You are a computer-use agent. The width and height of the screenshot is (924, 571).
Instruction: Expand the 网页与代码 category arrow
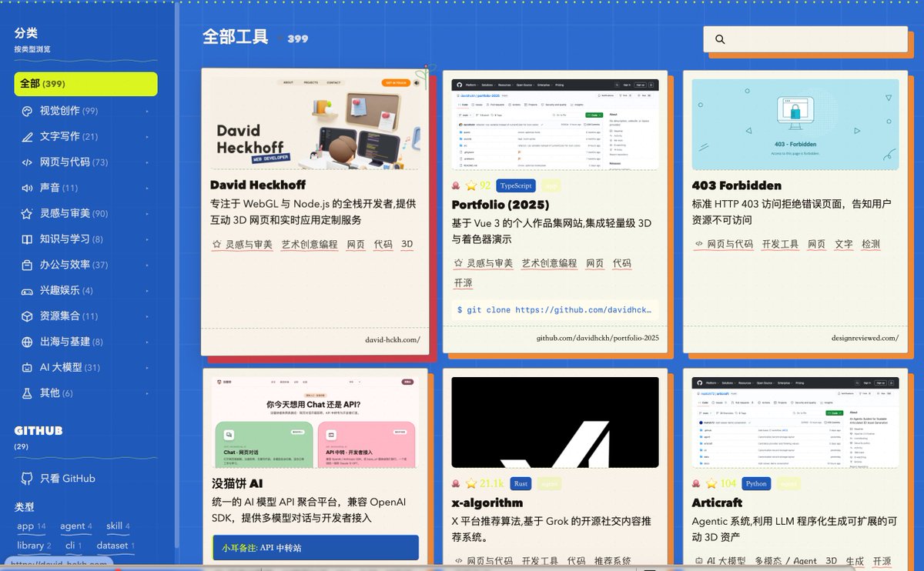tap(147, 162)
